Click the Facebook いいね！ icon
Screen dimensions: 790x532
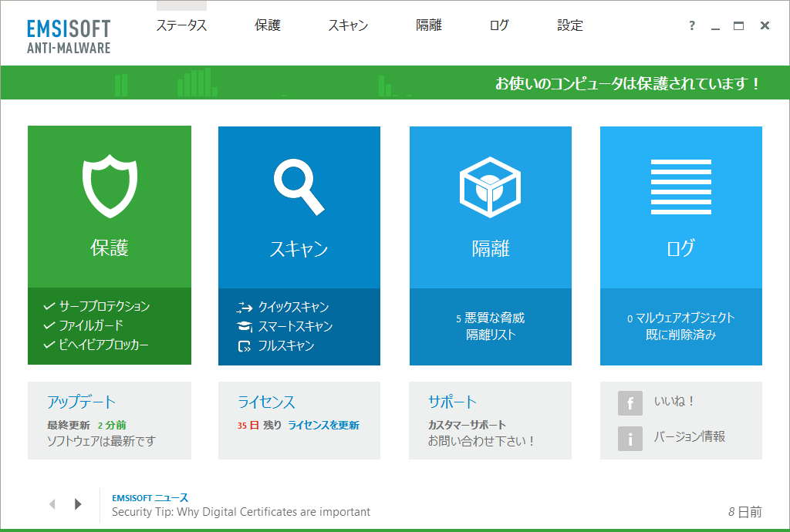click(630, 403)
